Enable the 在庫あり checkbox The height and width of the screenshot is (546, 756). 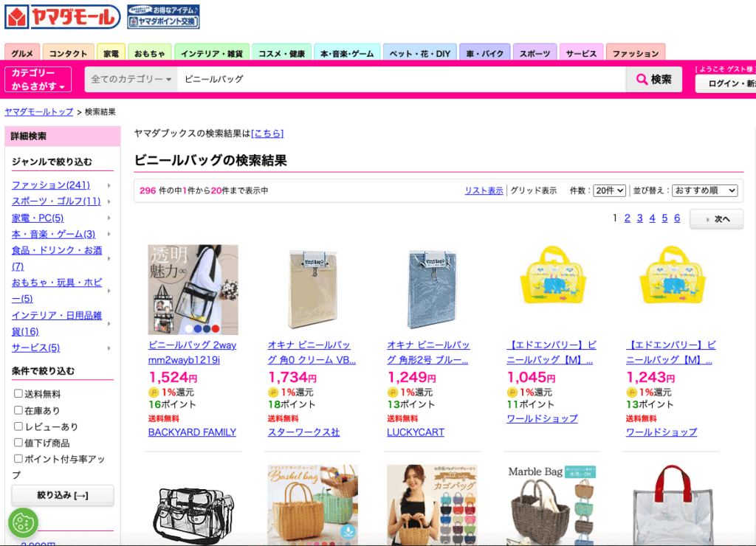(18, 410)
